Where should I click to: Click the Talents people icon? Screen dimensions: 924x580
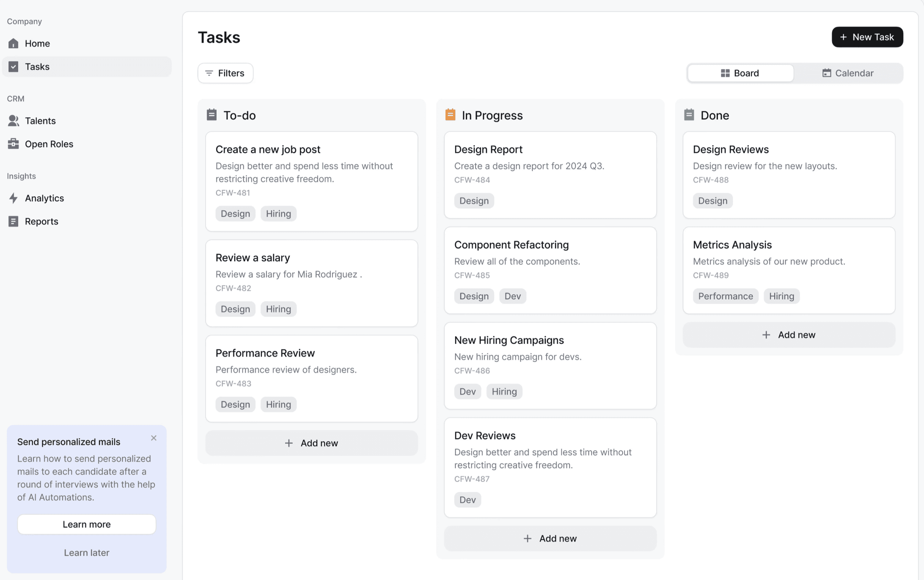click(x=13, y=121)
